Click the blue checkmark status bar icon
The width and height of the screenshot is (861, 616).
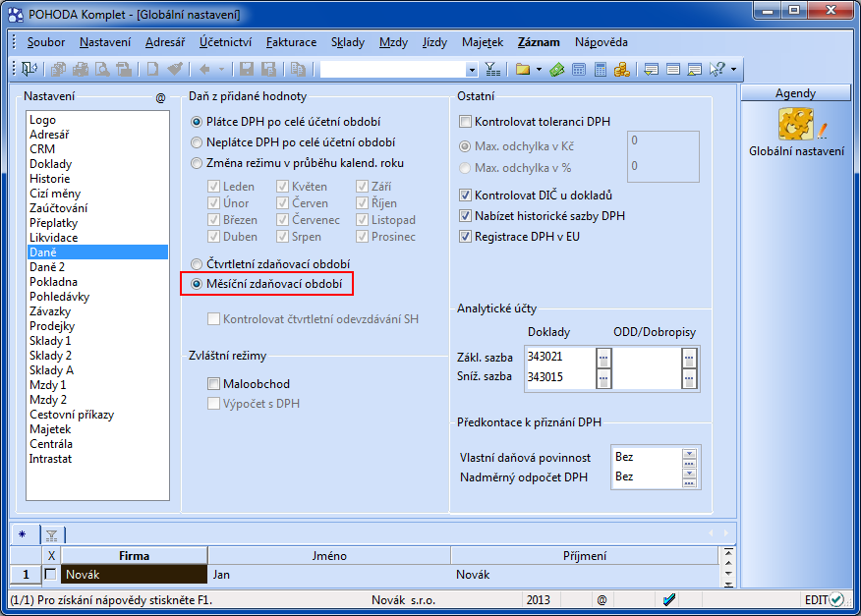[668, 599]
